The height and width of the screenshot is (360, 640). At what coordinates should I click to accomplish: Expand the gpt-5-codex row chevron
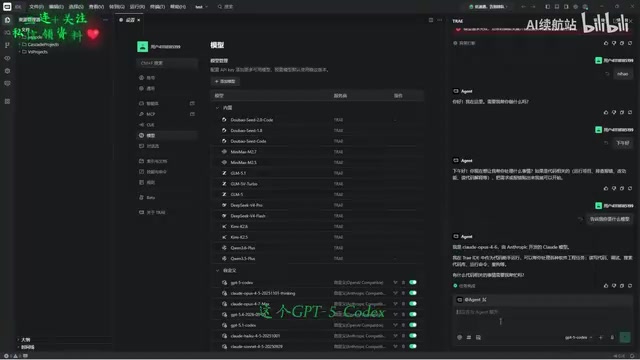(395, 282)
